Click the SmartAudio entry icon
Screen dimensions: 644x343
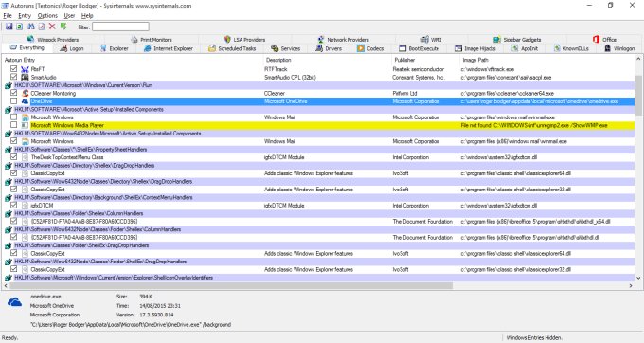click(25, 78)
